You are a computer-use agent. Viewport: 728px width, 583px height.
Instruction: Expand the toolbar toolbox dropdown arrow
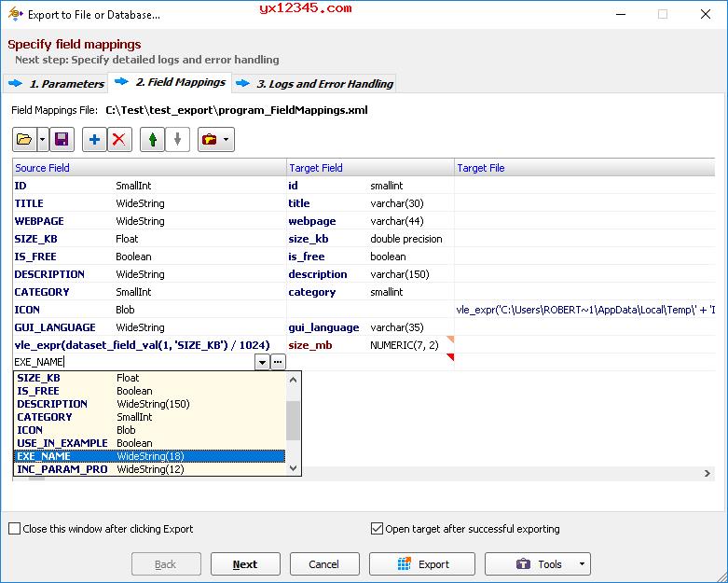[x=227, y=139]
